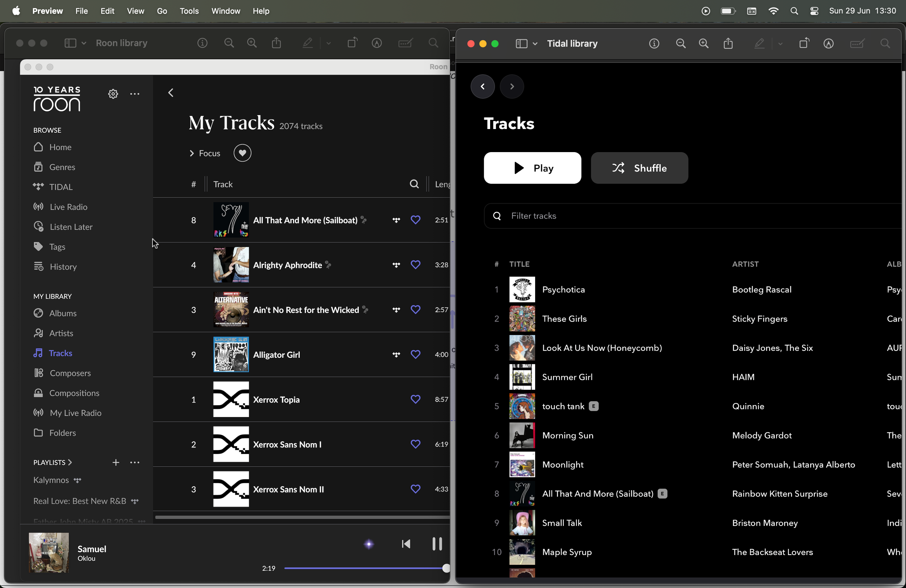Open History in Roon sidebar

point(63,267)
